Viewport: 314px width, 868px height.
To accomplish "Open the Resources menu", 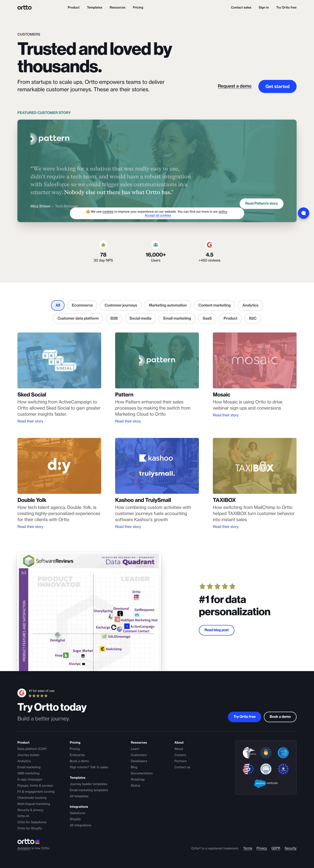I will [x=117, y=7].
